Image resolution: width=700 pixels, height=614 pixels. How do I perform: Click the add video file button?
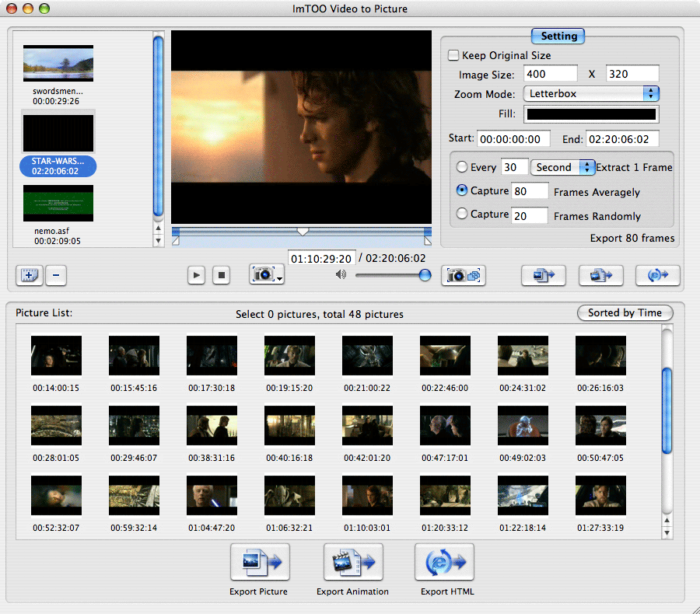[x=30, y=275]
